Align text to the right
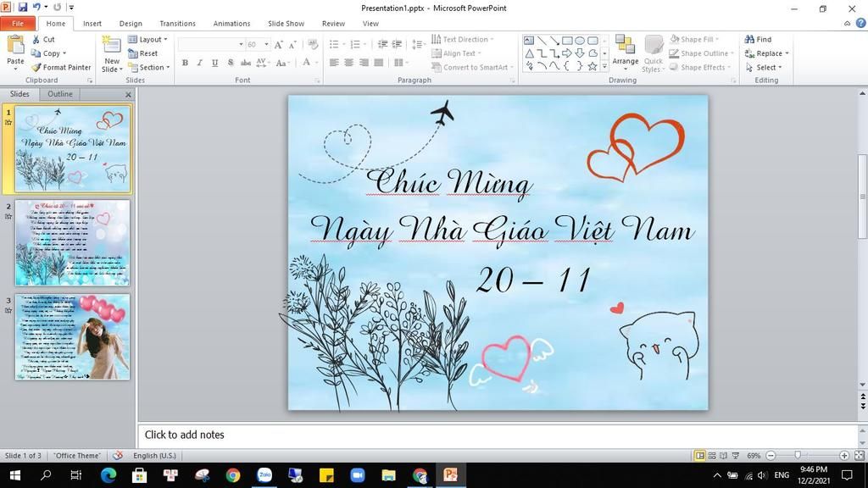Image resolution: width=868 pixels, height=488 pixels. (x=364, y=63)
